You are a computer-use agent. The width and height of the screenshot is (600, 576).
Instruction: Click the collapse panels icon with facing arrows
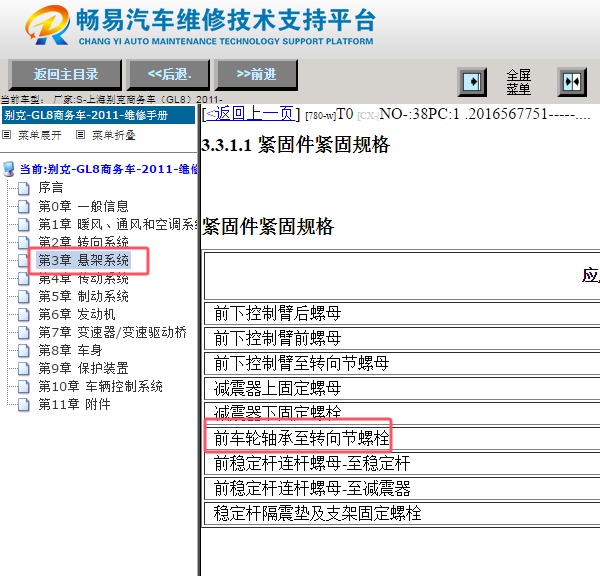(572, 82)
